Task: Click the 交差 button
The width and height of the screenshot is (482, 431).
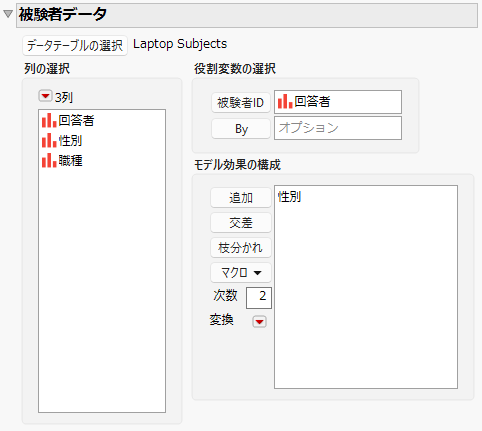Action: 241,223
